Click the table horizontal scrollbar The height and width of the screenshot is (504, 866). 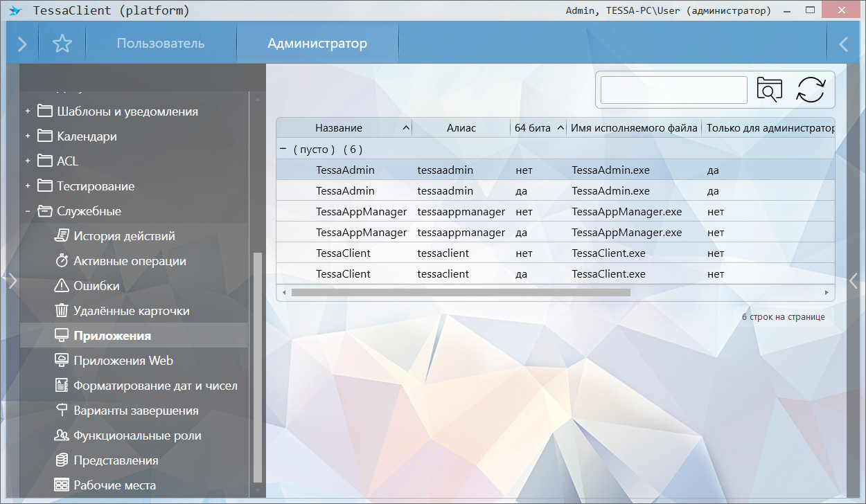[x=461, y=293]
